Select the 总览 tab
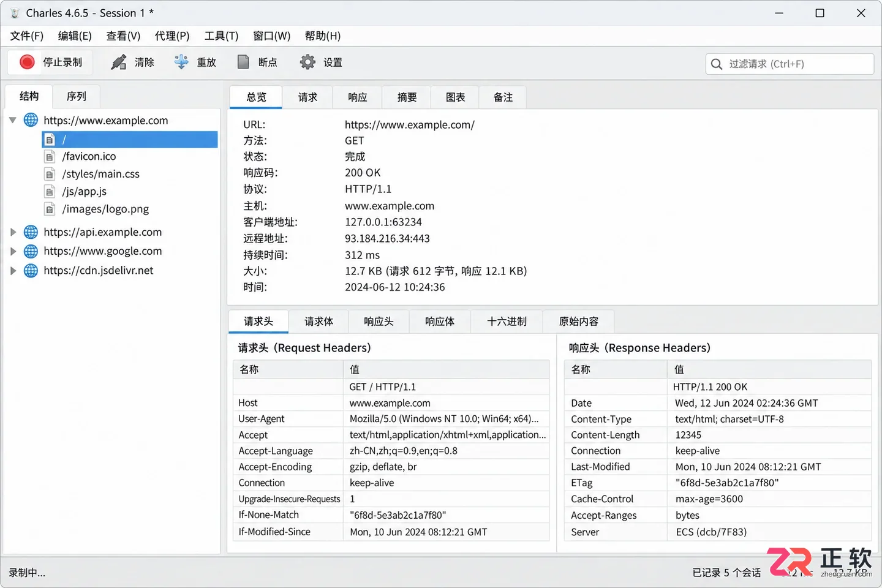 click(x=256, y=97)
